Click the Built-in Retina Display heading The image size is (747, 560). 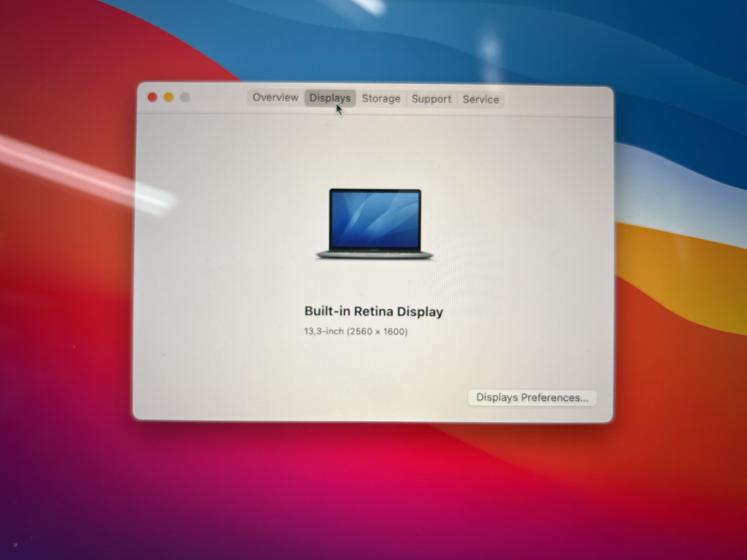click(x=373, y=311)
